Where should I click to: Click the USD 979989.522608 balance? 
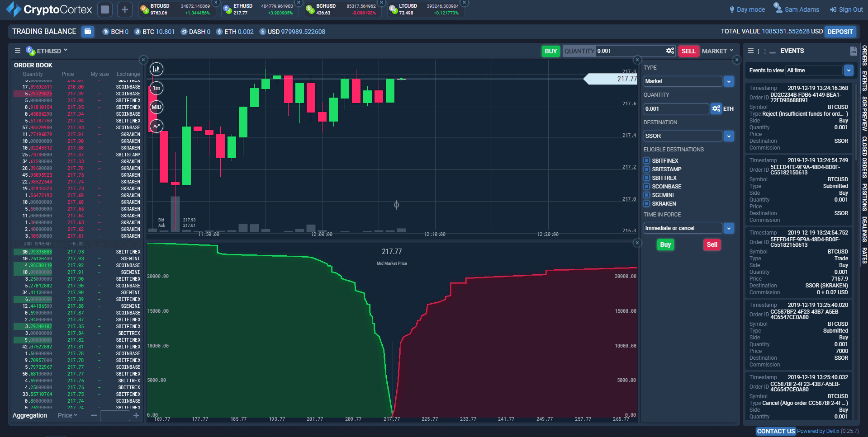pyautogui.click(x=292, y=32)
